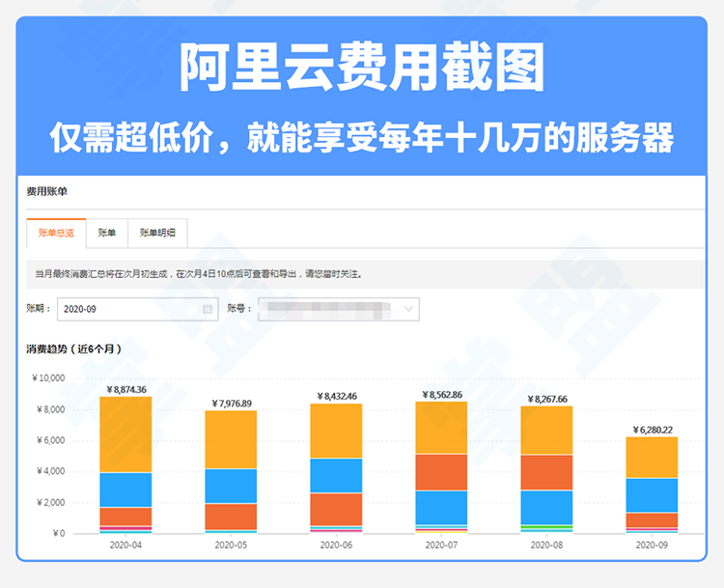
Task: Click the 2020-05 axis label
Action: [231, 546]
